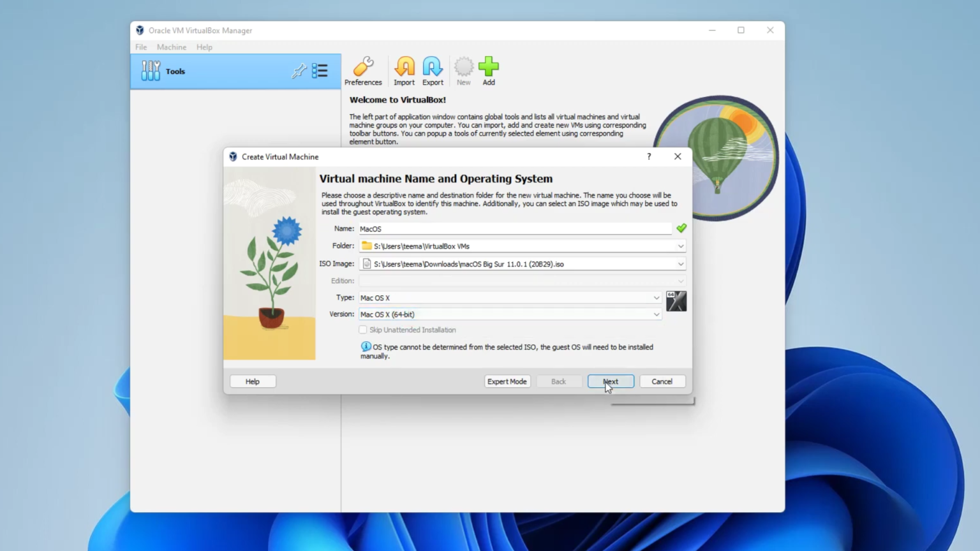Click the Import appliance icon
The image size is (980, 551).
[405, 70]
